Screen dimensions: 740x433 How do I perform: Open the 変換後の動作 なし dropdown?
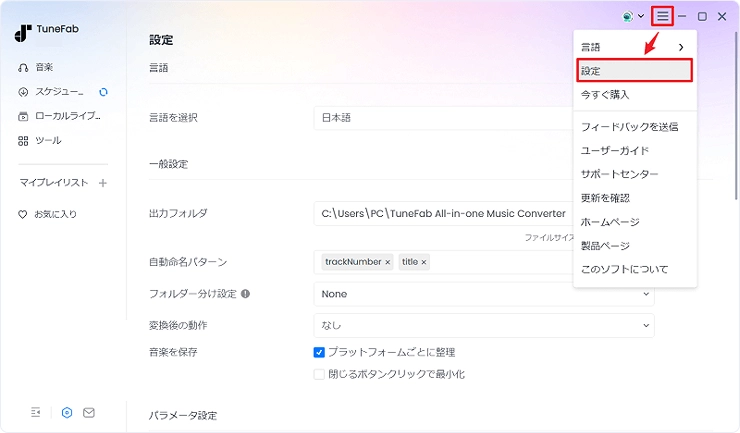(484, 325)
